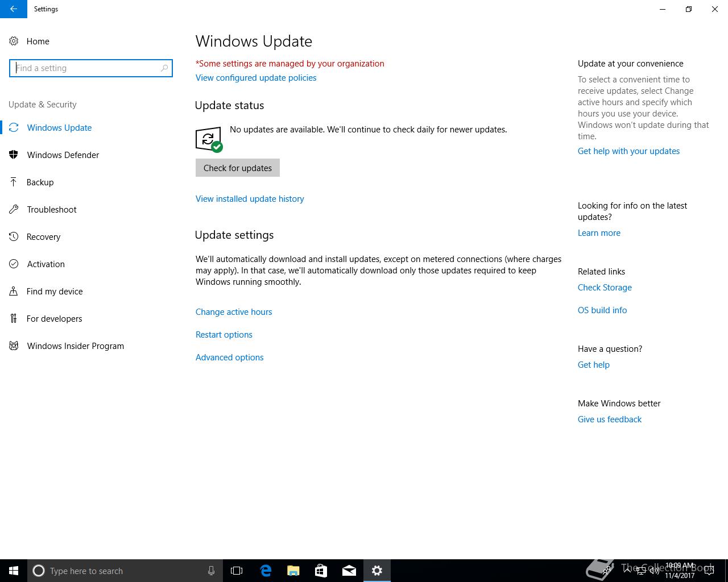Open File Explorer from the taskbar

tap(293, 571)
